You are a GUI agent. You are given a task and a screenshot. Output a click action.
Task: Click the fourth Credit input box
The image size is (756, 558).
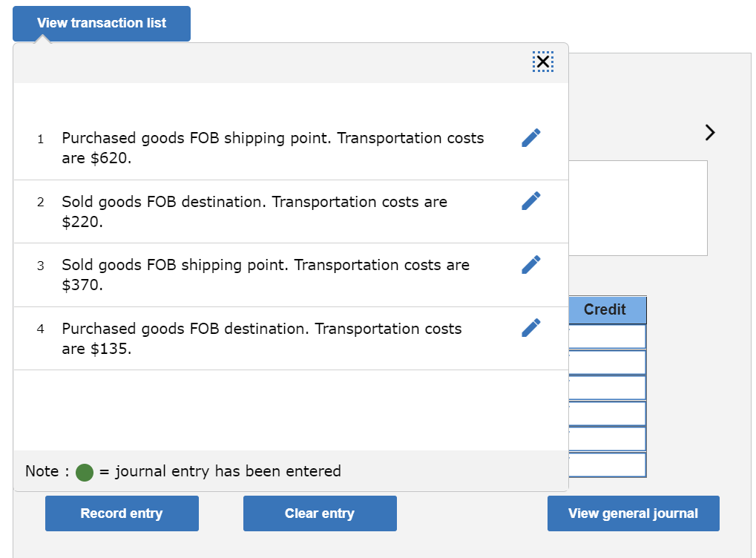[x=605, y=413]
